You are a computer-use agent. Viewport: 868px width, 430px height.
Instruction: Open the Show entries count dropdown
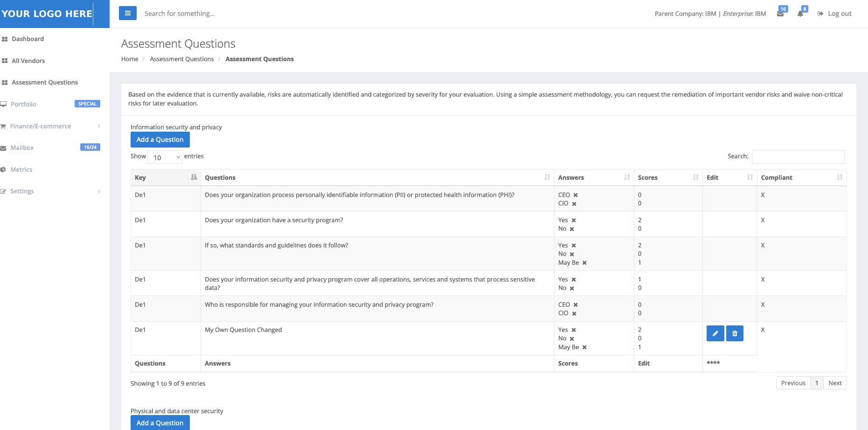[x=165, y=157]
